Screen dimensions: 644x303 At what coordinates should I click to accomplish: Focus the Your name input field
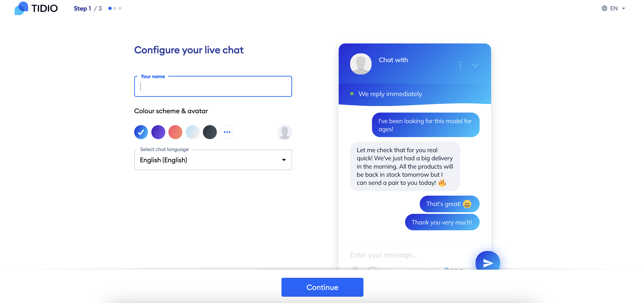[213, 86]
